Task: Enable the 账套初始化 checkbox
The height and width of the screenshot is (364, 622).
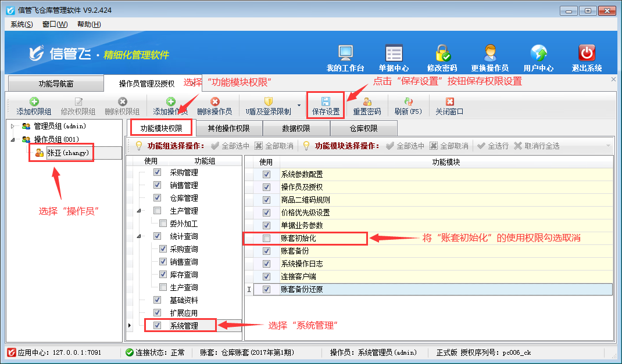Action: pos(266,238)
